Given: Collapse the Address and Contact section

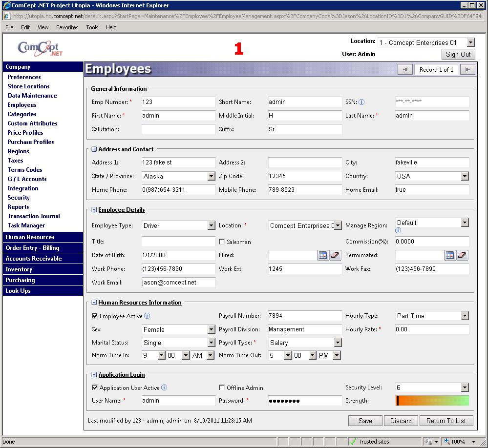Looking at the screenshot, I should [94, 150].
